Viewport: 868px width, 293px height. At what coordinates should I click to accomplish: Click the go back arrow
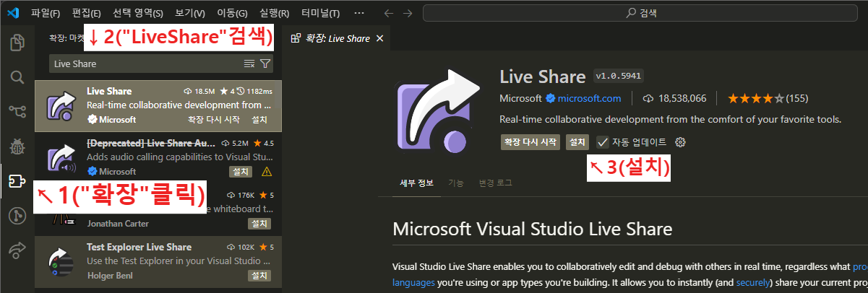click(x=389, y=13)
